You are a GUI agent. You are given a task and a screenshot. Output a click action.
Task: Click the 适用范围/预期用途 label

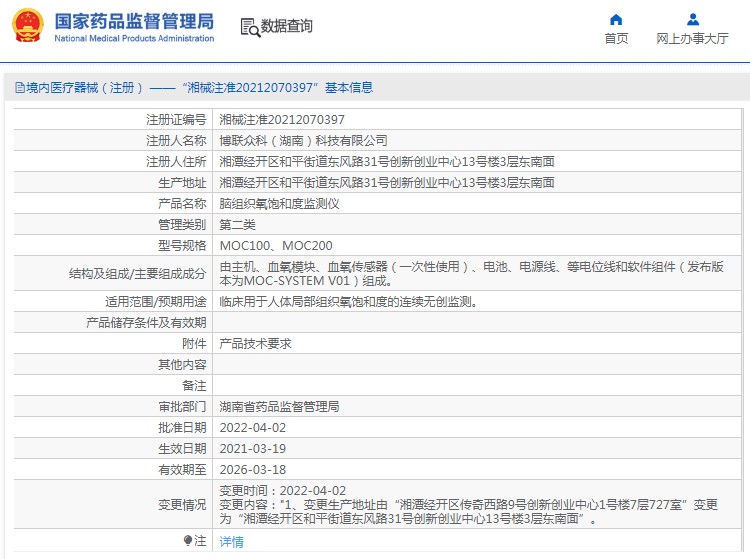[156, 302]
